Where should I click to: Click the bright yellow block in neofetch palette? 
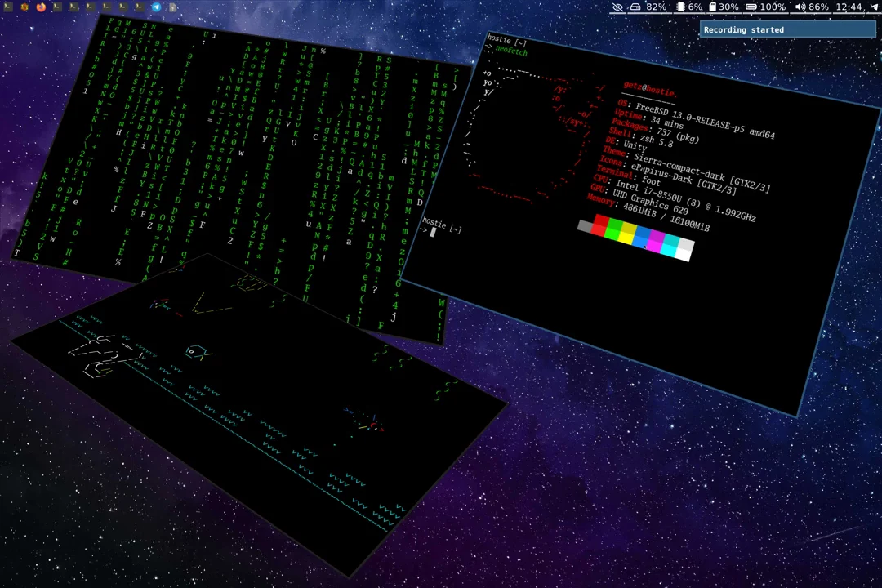(626, 235)
